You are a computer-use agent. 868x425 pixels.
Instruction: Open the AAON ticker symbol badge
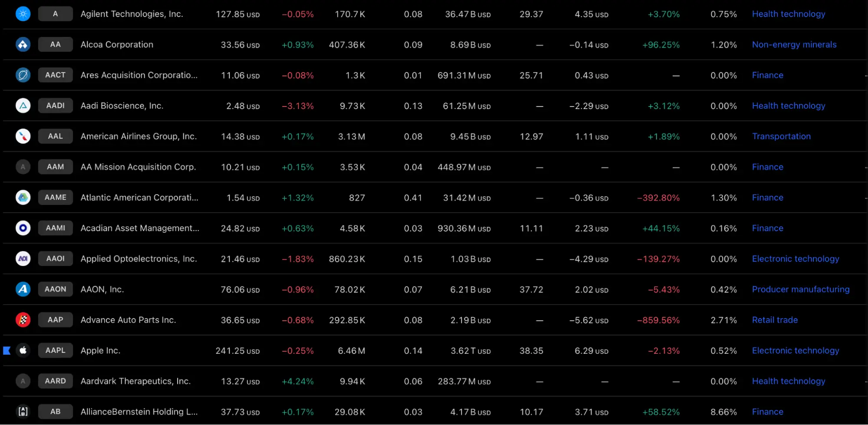[x=56, y=289]
